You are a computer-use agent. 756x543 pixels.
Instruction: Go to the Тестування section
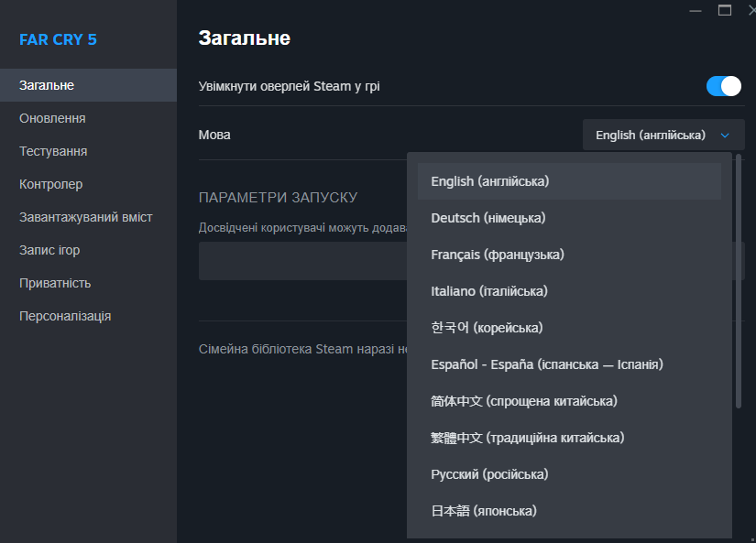[x=88, y=151]
